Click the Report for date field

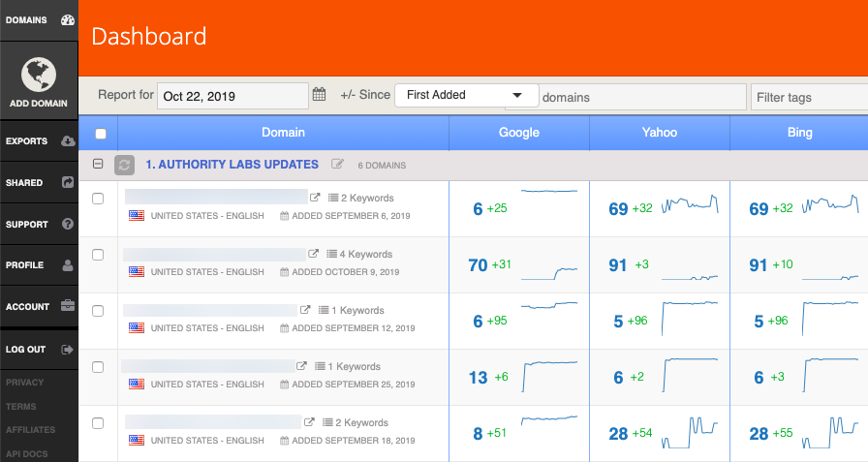click(x=232, y=96)
